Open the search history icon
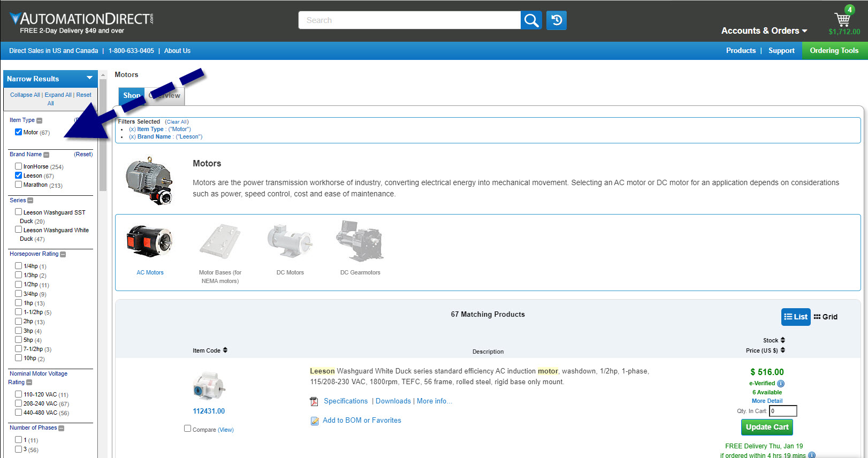The height and width of the screenshot is (458, 868). 557,20
